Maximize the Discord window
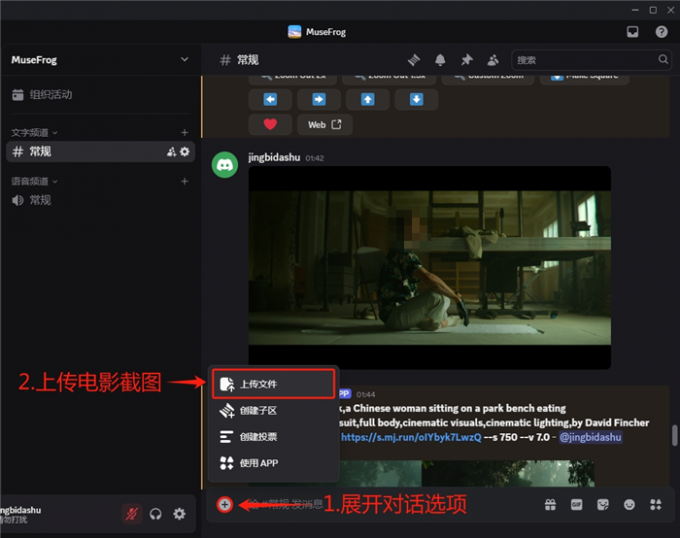 [x=653, y=10]
